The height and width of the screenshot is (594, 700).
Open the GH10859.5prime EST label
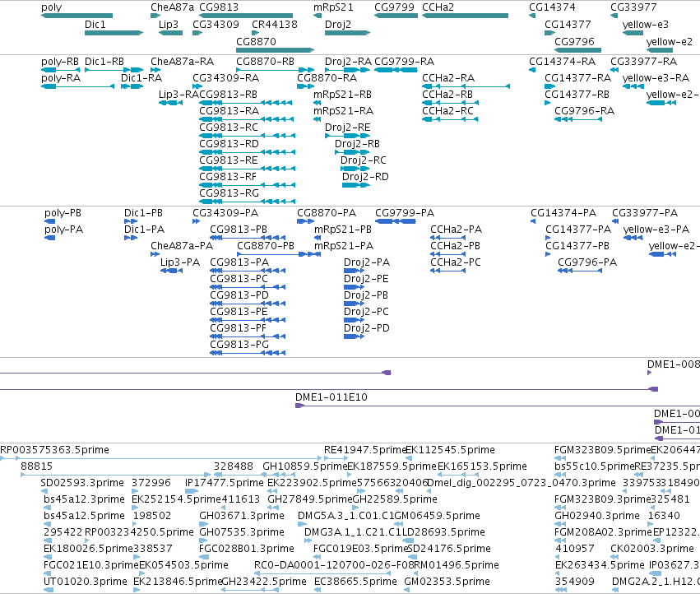[305, 466]
